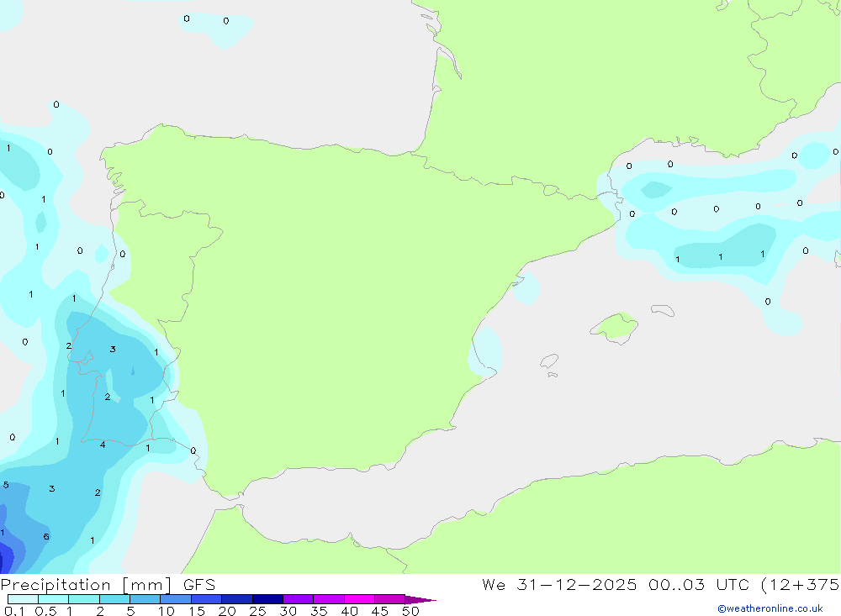Click the legend scale label '10'
Screen dimensions: 841x616
(x=167, y=611)
